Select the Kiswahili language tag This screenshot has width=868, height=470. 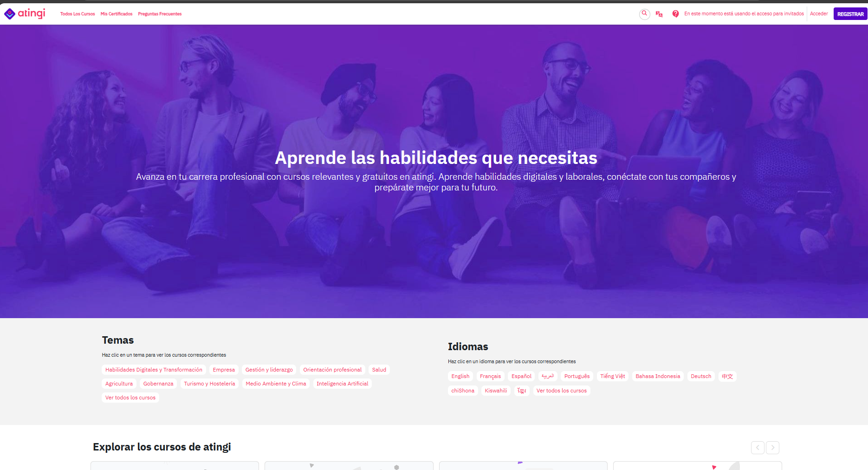(x=496, y=391)
